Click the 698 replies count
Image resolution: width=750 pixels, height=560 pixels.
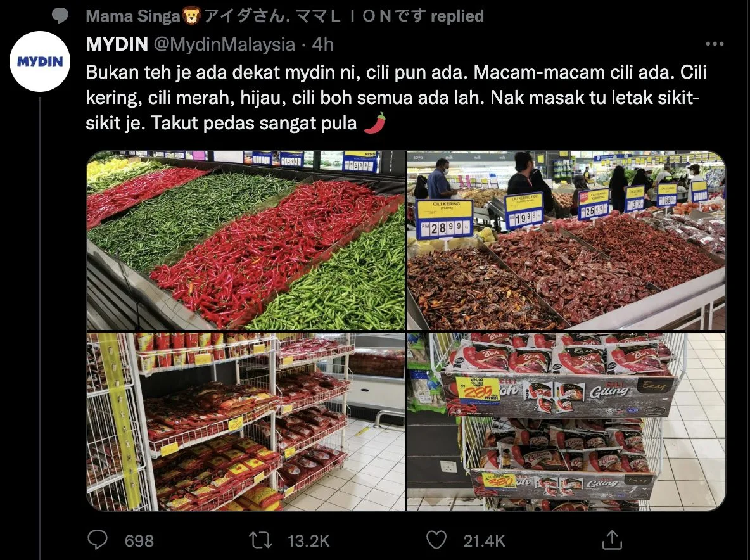pyautogui.click(x=139, y=541)
